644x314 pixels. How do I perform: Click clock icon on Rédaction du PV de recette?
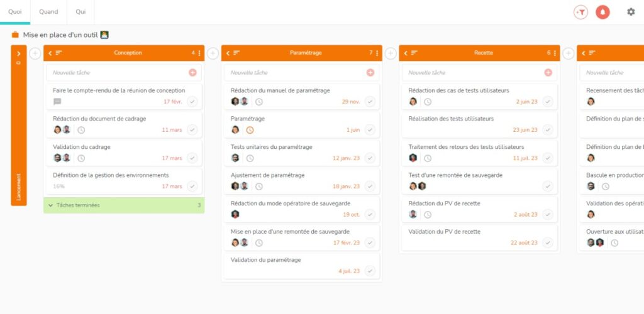pos(428,214)
